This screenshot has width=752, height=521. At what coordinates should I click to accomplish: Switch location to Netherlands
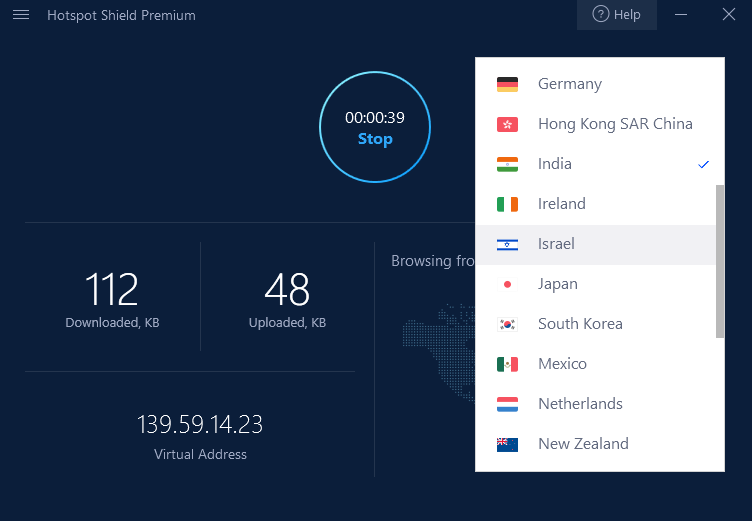595,404
